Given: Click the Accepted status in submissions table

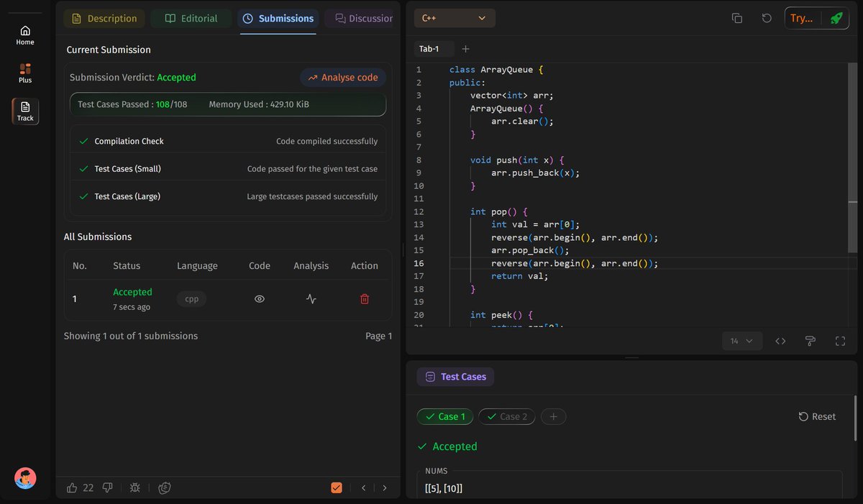Looking at the screenshot, I should click(x=132, y=292).
